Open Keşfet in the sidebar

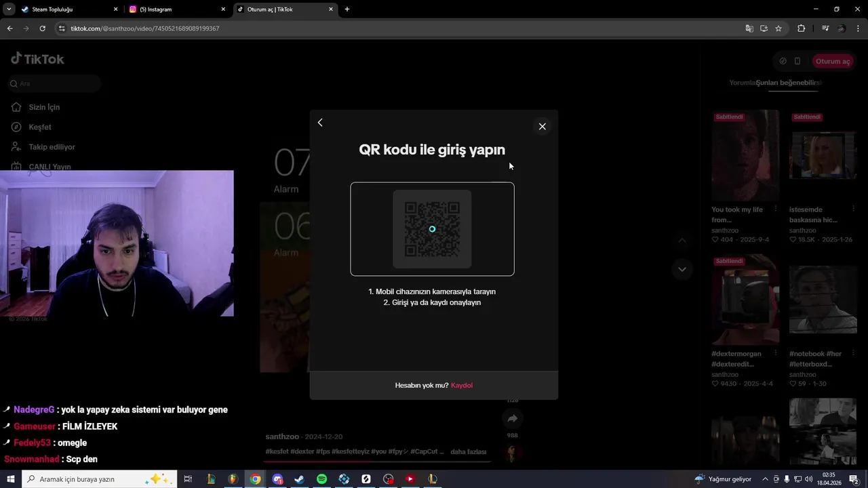pos(40,127)
